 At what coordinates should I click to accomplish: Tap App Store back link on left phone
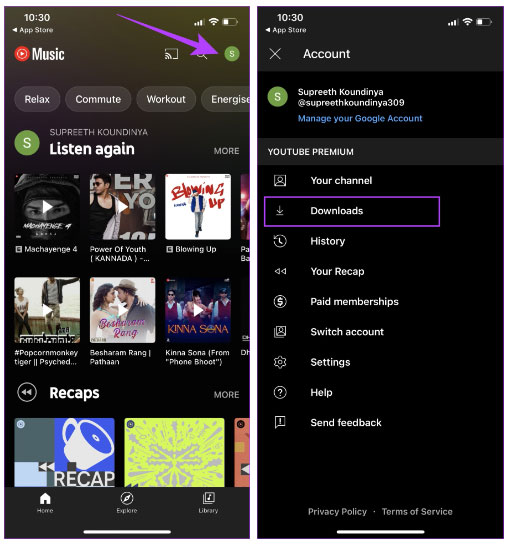(33, 30)
